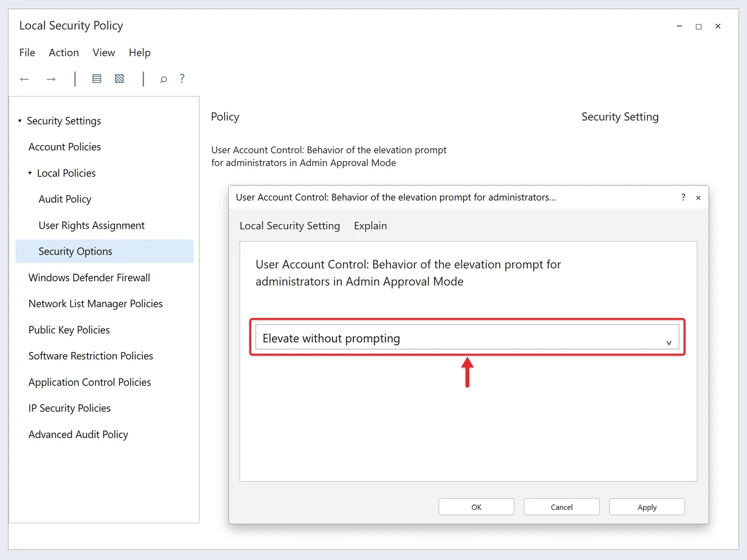Maximize the Local Security Policy window
747x560 pixels.
point(698,27)
